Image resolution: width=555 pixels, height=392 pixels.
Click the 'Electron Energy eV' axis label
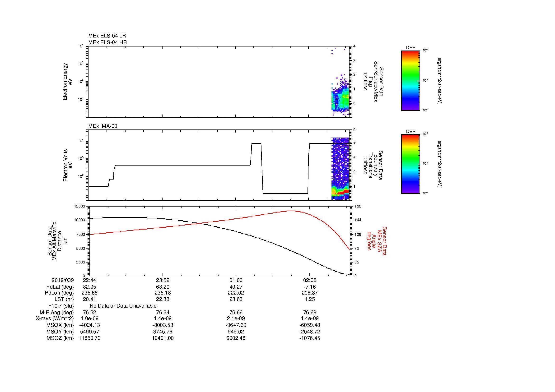point(68,82)
